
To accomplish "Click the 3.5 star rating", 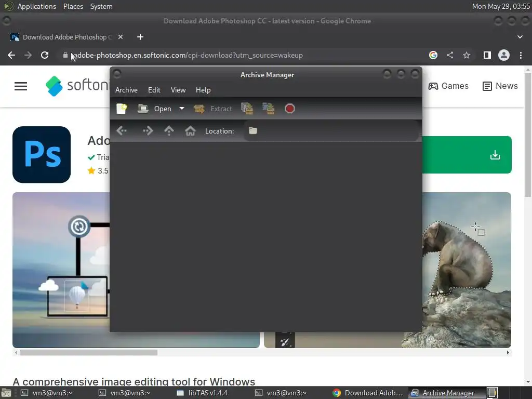I will coord(98,170).
